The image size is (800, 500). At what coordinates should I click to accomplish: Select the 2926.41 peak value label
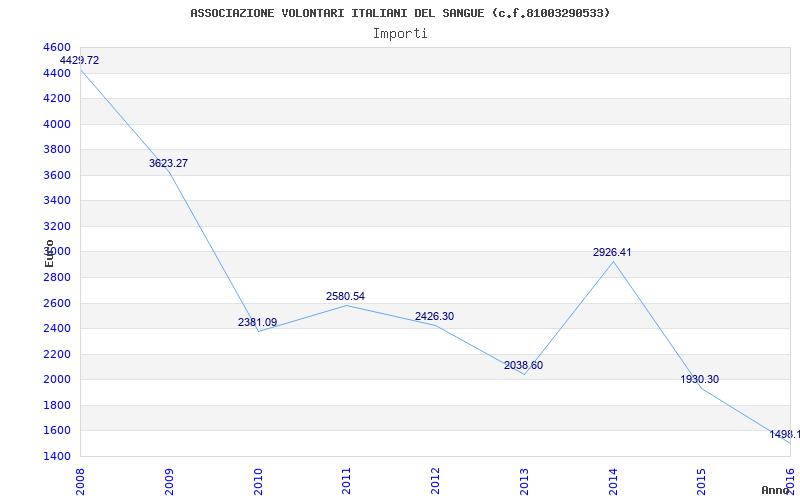(x=612, y=252)
